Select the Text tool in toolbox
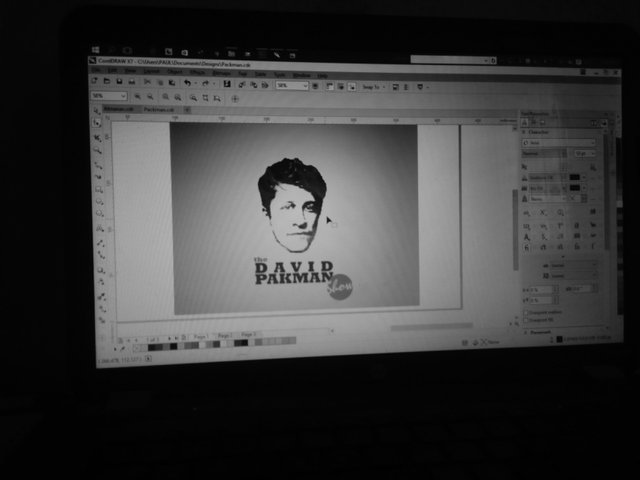Viewport: 640px width, 480px height. (100, 228)
